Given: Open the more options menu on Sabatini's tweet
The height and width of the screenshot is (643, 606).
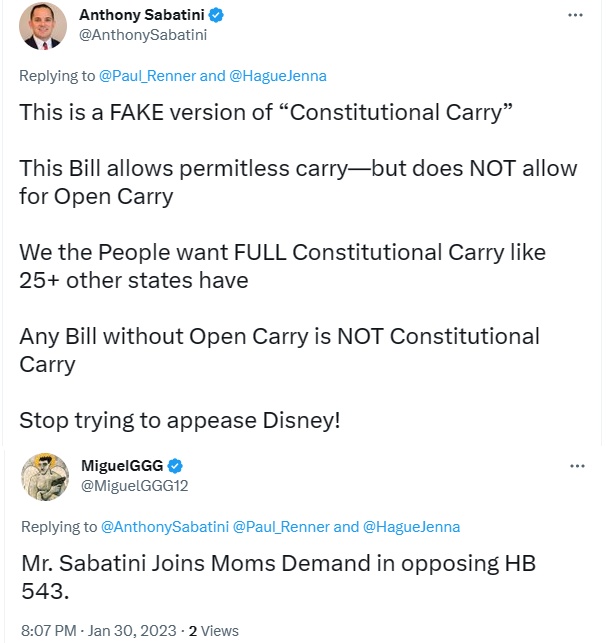Looking at the screenshot, I should tap(575, 15).
